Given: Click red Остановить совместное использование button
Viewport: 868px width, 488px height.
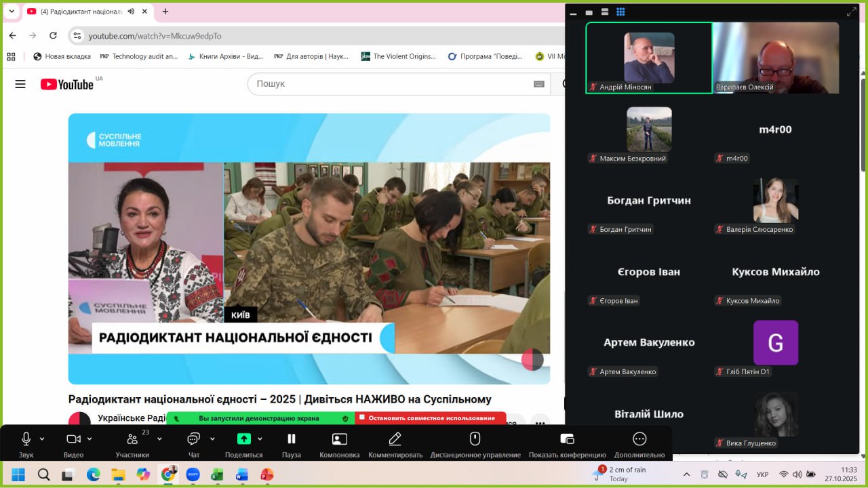Looking at the screenshot, I should tap(430, 418).
